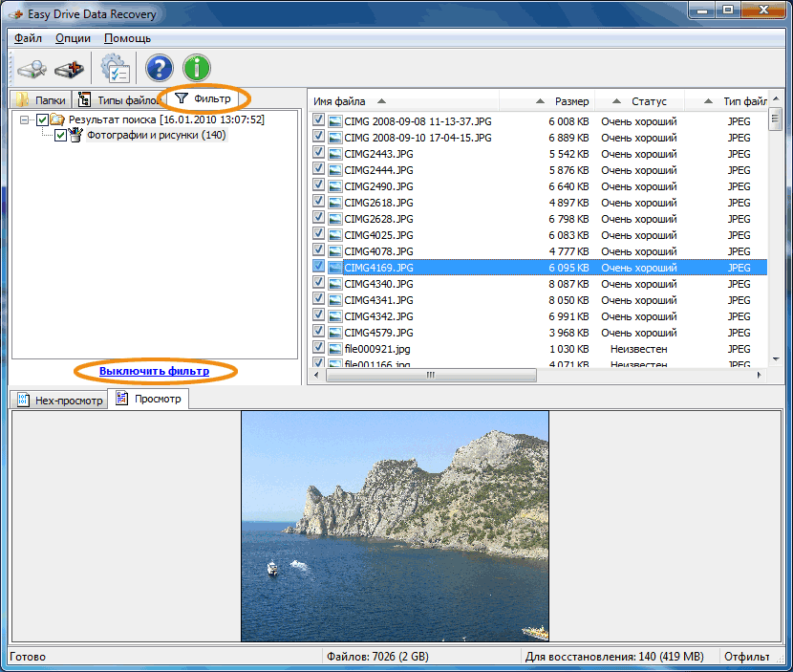Viewport: 793px width, 672px height.
Task: Click the horizontal scrollbar thumb
Action: [431, 375]
